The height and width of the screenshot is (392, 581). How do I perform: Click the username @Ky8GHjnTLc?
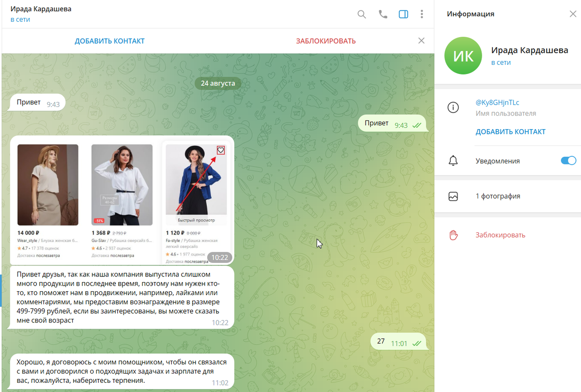(497, 103)
